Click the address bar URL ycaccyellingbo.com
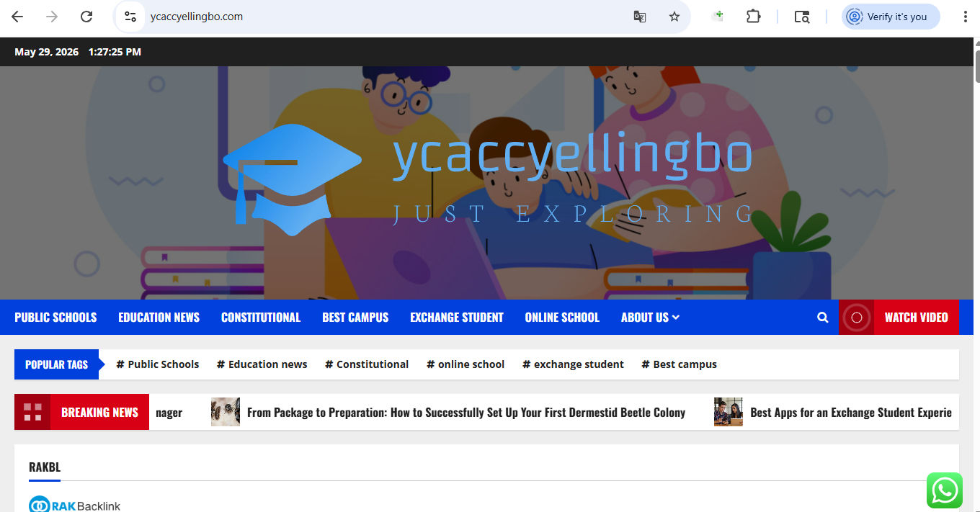The height and width of the screenshot is (512, 980). [x=197, y=17]
